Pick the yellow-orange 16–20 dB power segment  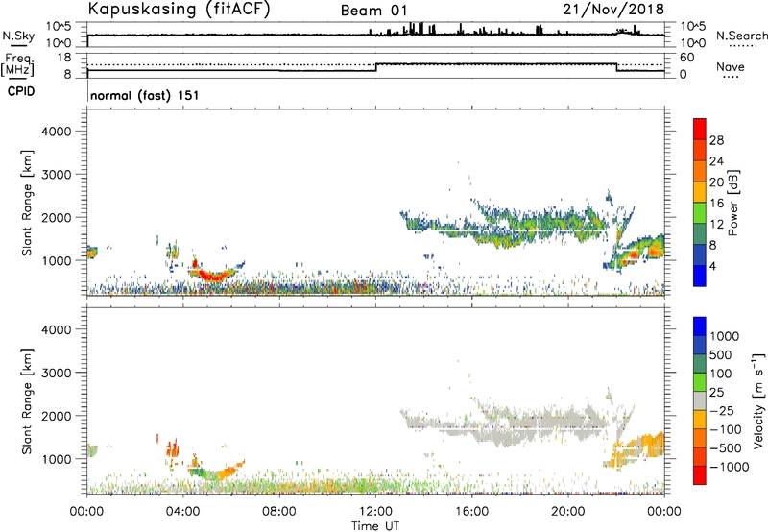tap(700, 191)
